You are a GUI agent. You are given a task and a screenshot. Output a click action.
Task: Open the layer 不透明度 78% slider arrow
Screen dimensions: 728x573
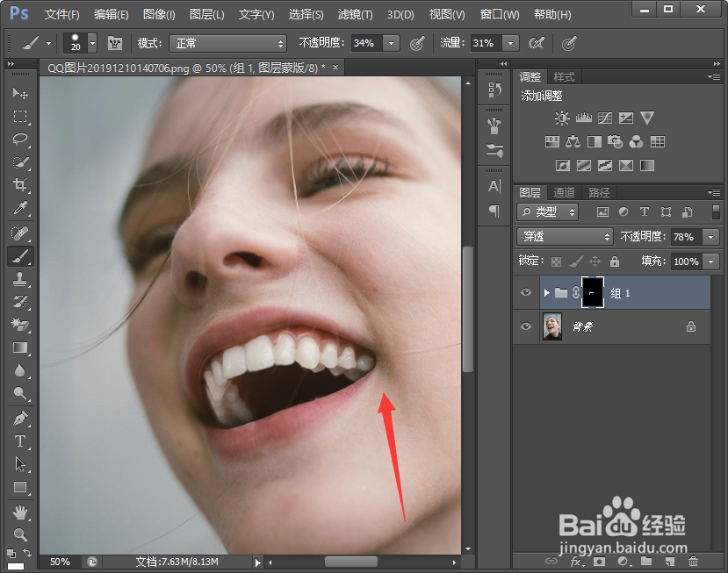pos(710,237)
